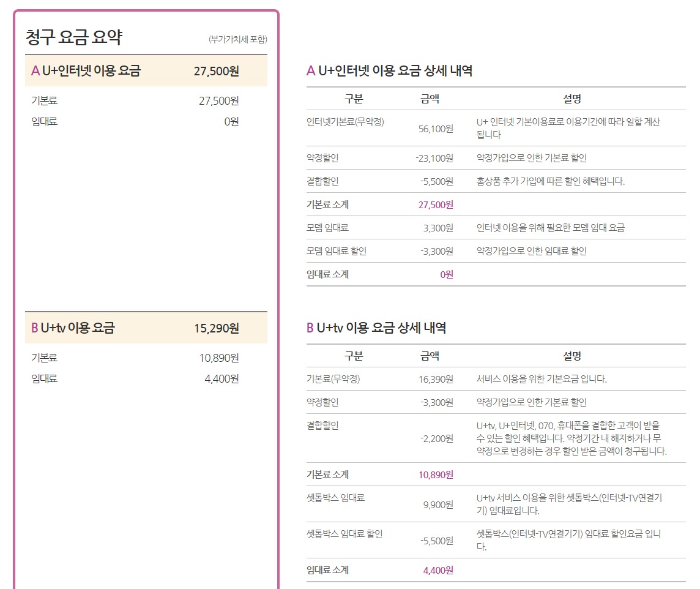Image resolution: width=700 pixels, height=589 pixels.
Task: Select 0원 in the A summary 임대료 row
Action: [x=231, y=121]
